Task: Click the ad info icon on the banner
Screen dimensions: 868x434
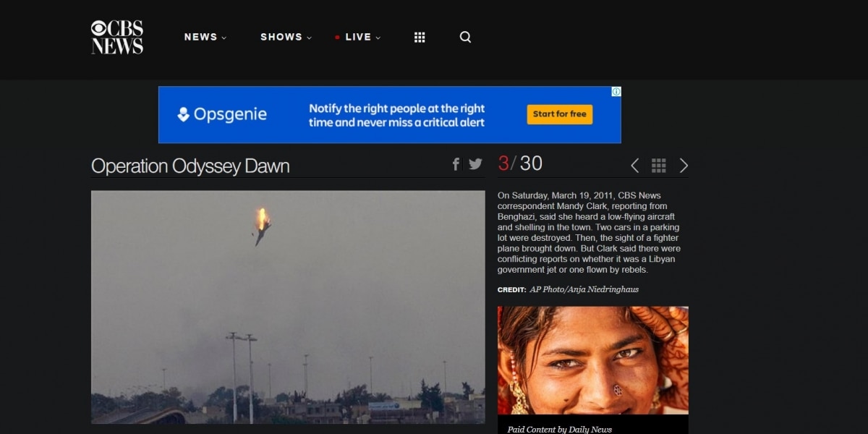Action: click(616, 91)
